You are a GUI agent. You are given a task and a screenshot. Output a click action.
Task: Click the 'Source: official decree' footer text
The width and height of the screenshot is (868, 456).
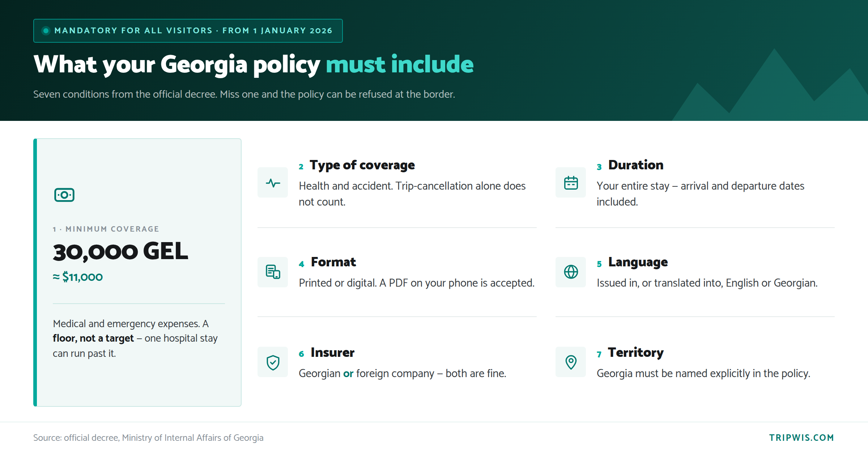click(x=148, y=438)
